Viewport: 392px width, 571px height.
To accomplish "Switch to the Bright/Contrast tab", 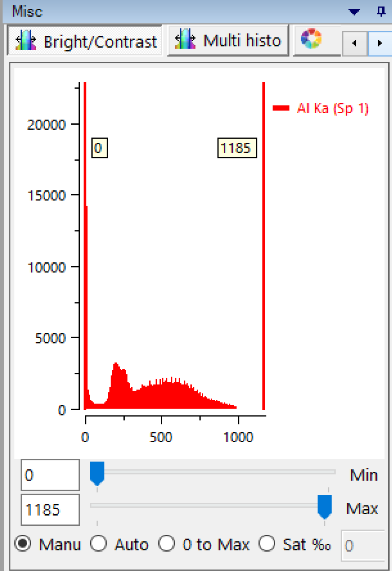I will 86,41.
